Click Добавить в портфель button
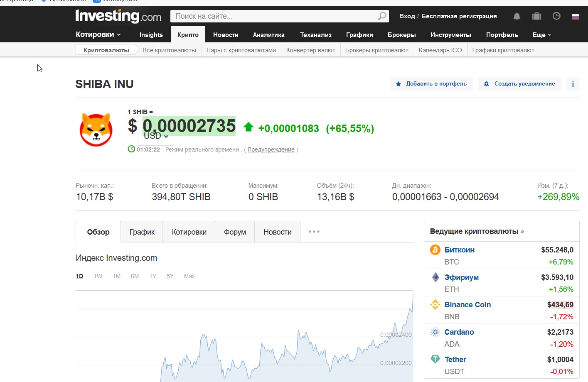This screenshot has width=588, height=382. (x=431, y=84)
